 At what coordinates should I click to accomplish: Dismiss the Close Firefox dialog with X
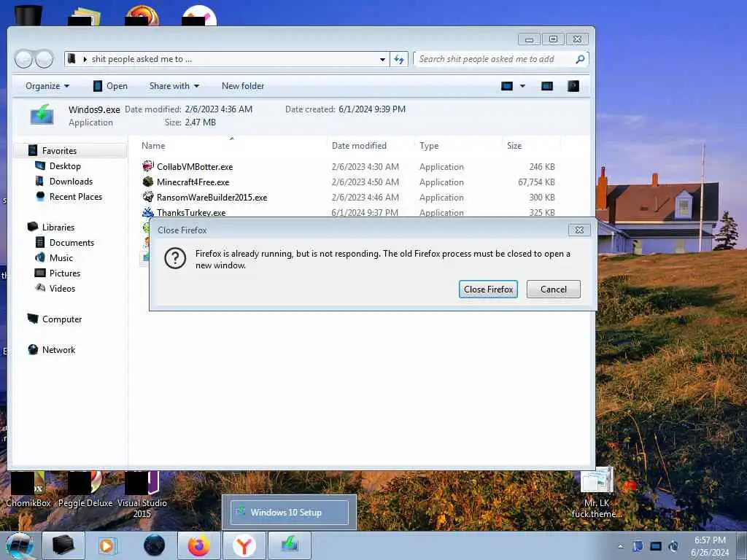[579, 230]
